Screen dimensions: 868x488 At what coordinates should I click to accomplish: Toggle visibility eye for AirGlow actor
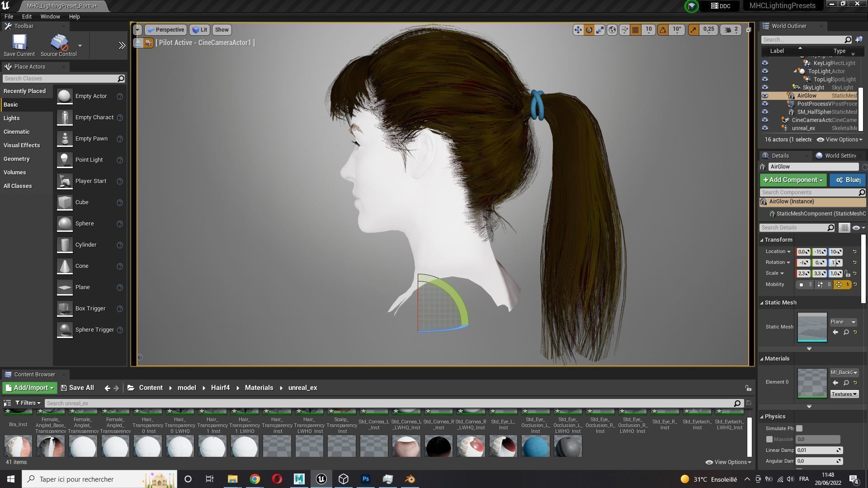point(765,96)
